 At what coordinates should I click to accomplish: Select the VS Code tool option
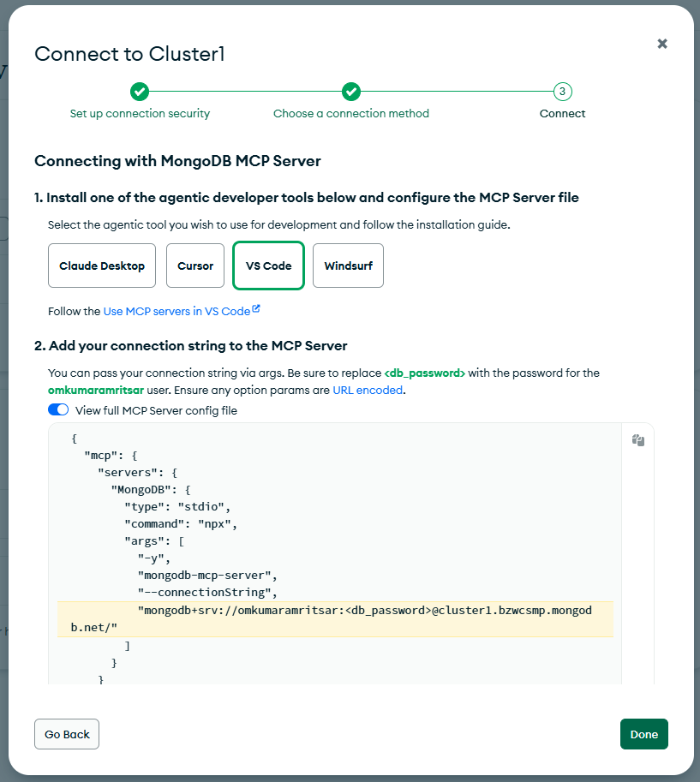268,266
